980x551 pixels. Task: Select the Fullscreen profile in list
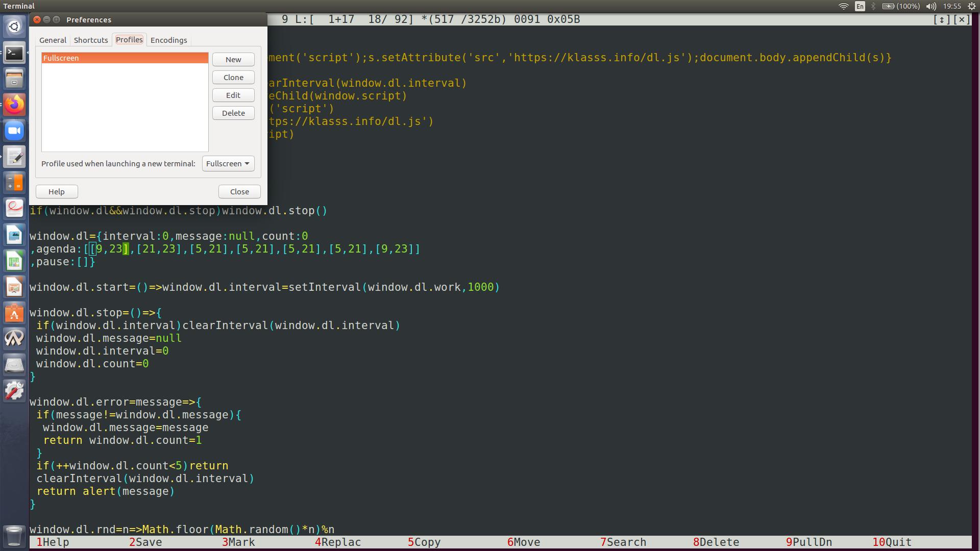tap(125, 58)
